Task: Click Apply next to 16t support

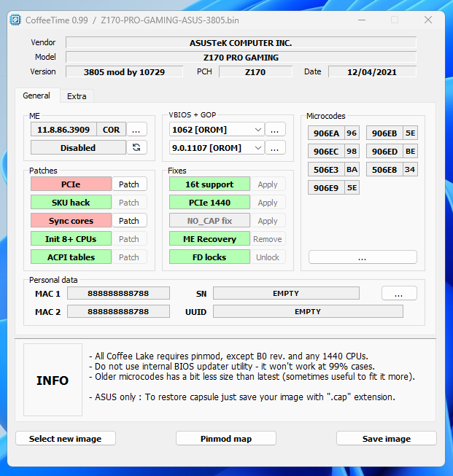Action: point(268,184)
